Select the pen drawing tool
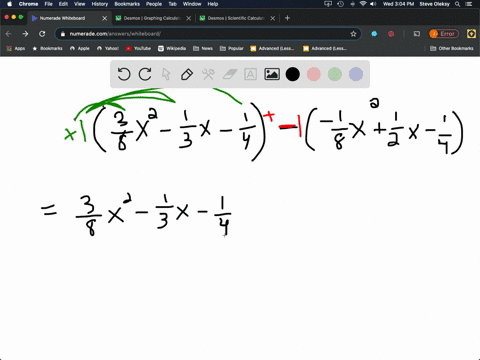This screenshot has width=480, height=360. coord(187,74)
